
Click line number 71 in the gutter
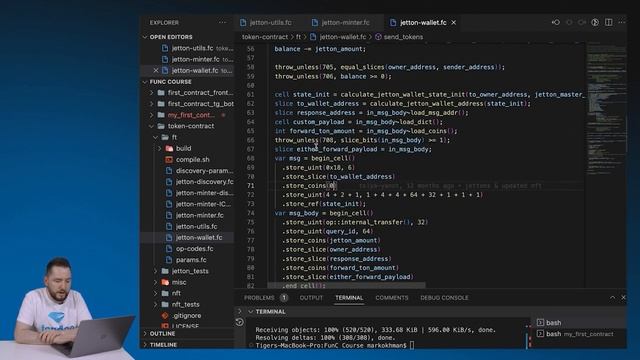click(250, 186)
